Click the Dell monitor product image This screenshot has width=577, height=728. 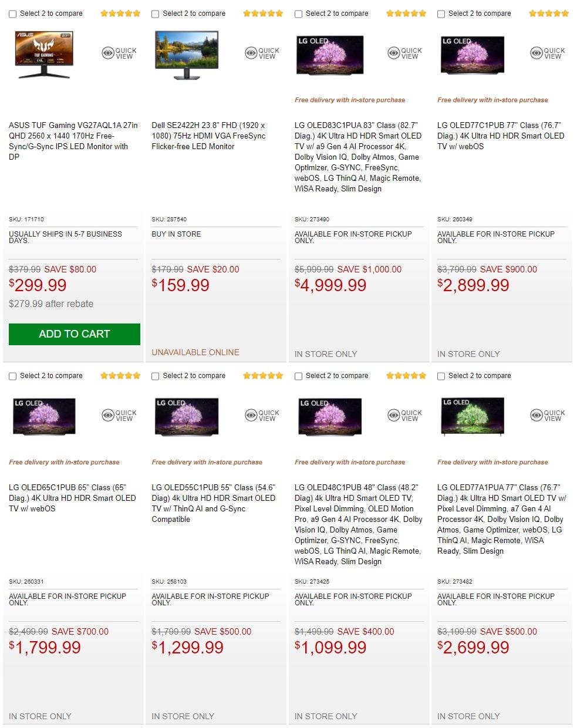pyautogui.click(x=186, y=54)
